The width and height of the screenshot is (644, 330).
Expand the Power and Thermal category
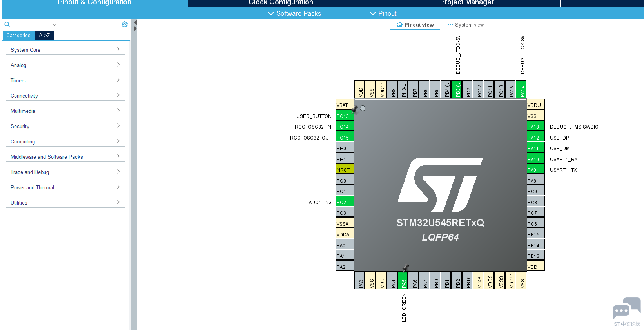[x=65, y=187]
